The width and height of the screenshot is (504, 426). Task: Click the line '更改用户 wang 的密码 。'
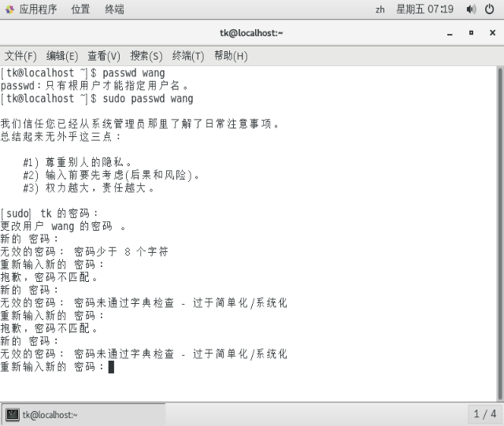point(63,226)
